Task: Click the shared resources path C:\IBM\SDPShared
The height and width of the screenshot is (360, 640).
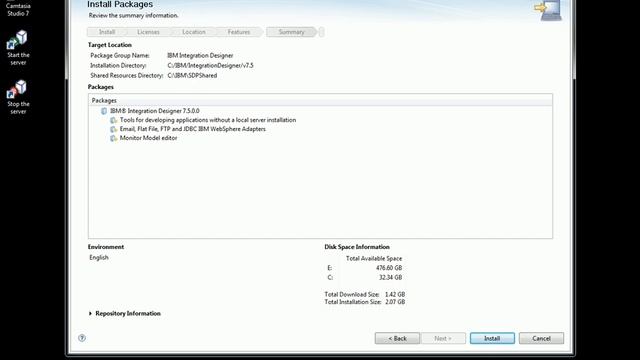Action: coord(192,76)
